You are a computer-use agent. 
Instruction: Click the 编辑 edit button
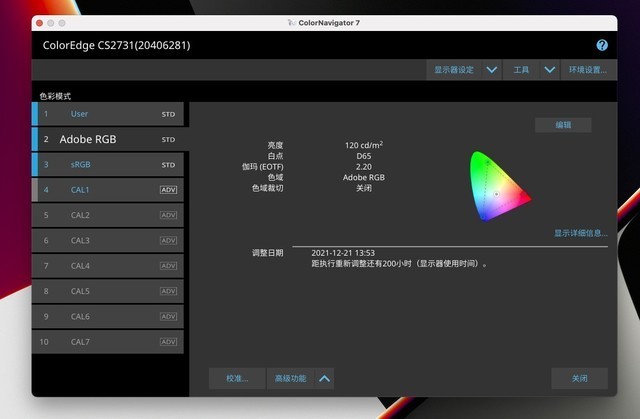[563, 125]
